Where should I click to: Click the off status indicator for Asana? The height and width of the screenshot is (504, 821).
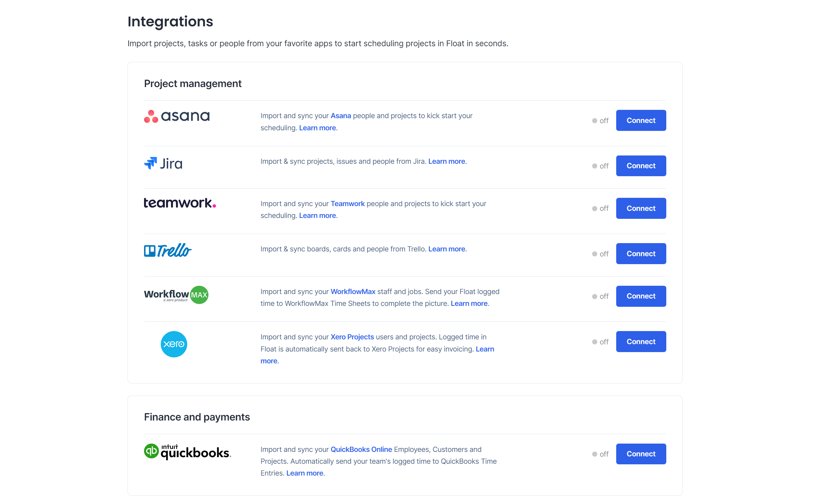(x=600, y=121)
